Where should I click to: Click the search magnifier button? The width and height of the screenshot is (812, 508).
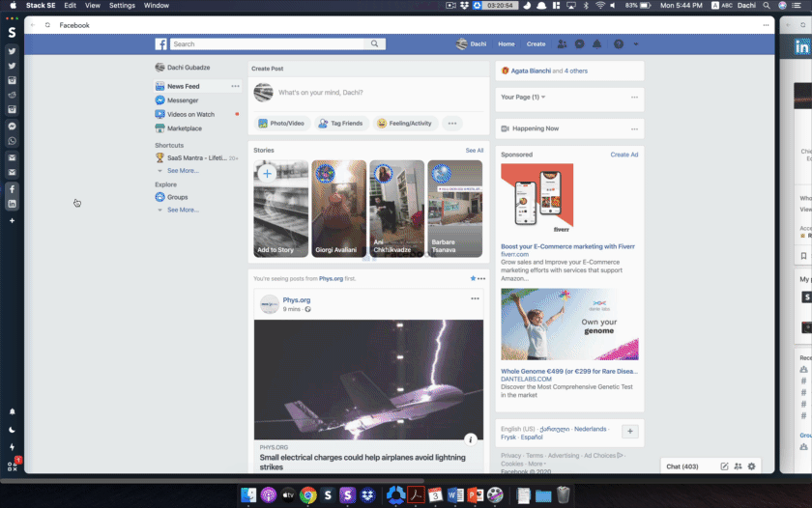tap(374, 44)
